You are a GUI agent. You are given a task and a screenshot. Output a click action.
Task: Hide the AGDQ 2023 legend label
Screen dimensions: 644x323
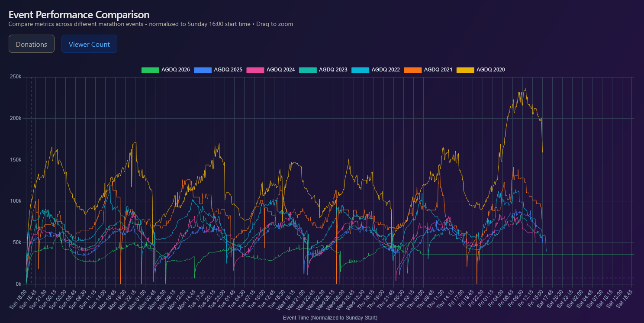(x=333, y=70)
